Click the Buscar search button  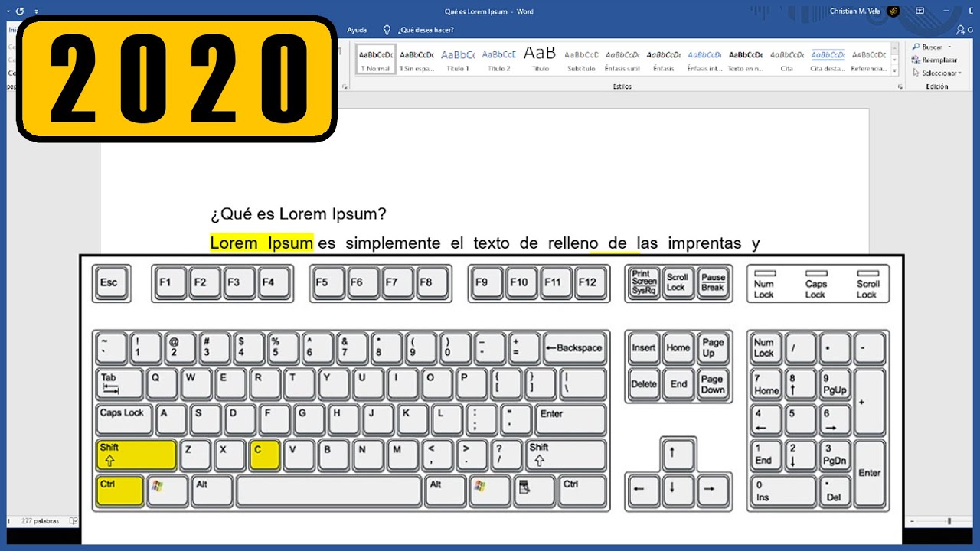click(x=926, y=47)
